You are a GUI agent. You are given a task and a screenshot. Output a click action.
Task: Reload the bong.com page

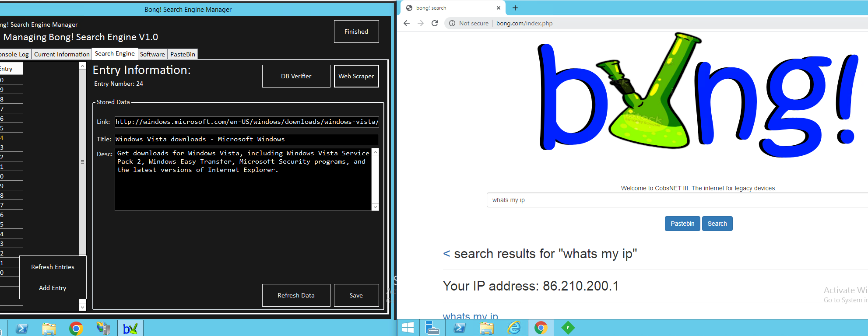click(435, 23)
